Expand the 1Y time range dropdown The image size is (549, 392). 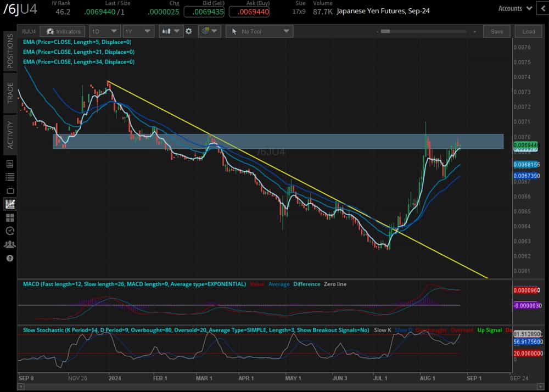click(138, 31)
